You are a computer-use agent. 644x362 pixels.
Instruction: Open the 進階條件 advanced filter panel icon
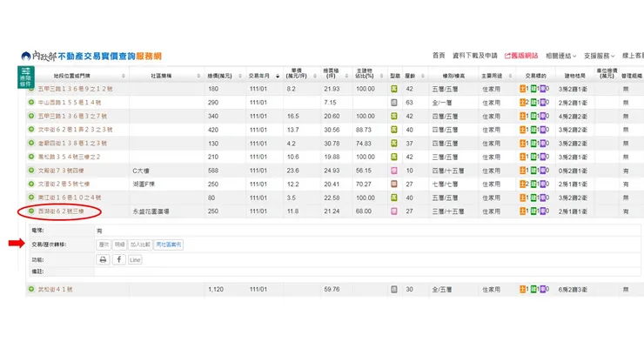(x=25, y=77)
